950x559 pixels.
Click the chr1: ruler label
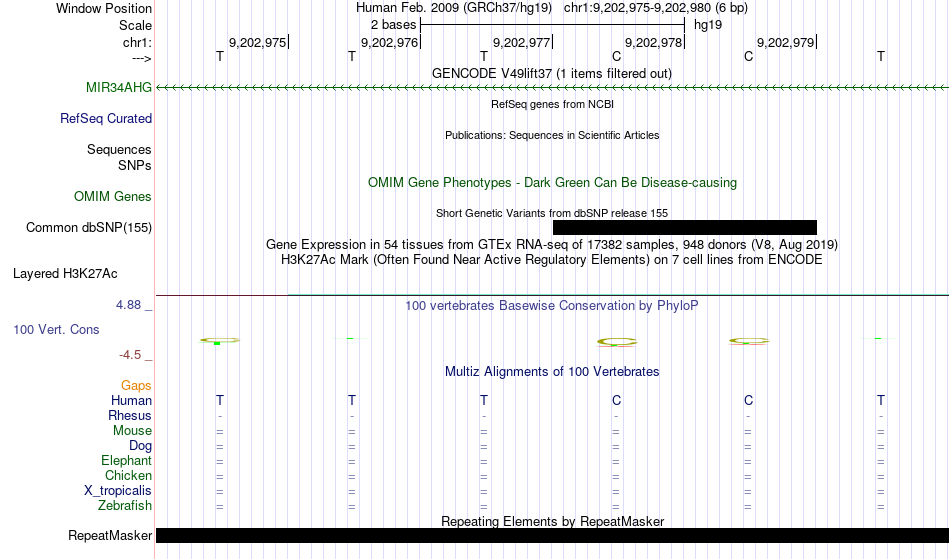click(138, 42)
